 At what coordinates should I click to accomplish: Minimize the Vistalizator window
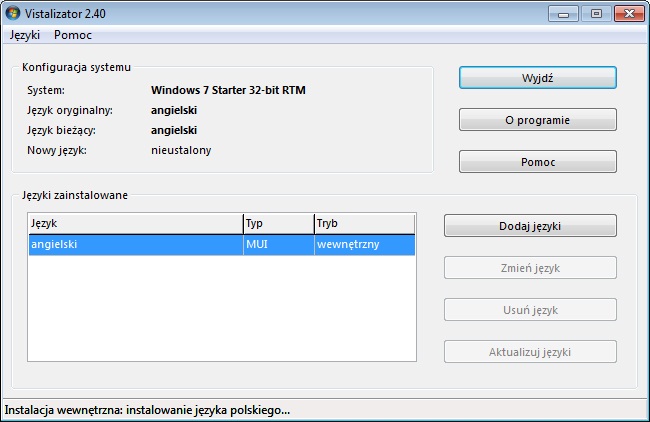(x=565, y=13)
